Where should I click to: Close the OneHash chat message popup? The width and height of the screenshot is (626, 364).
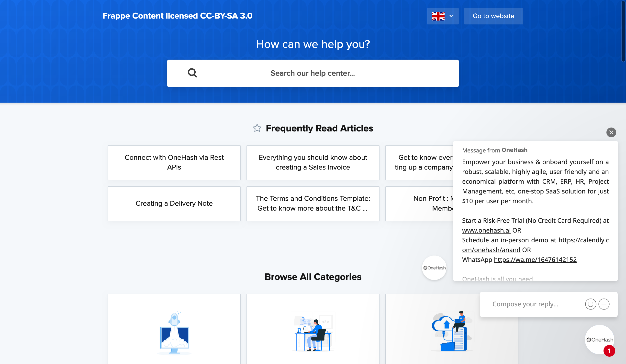pyautogui.click(x=611, y=132)
